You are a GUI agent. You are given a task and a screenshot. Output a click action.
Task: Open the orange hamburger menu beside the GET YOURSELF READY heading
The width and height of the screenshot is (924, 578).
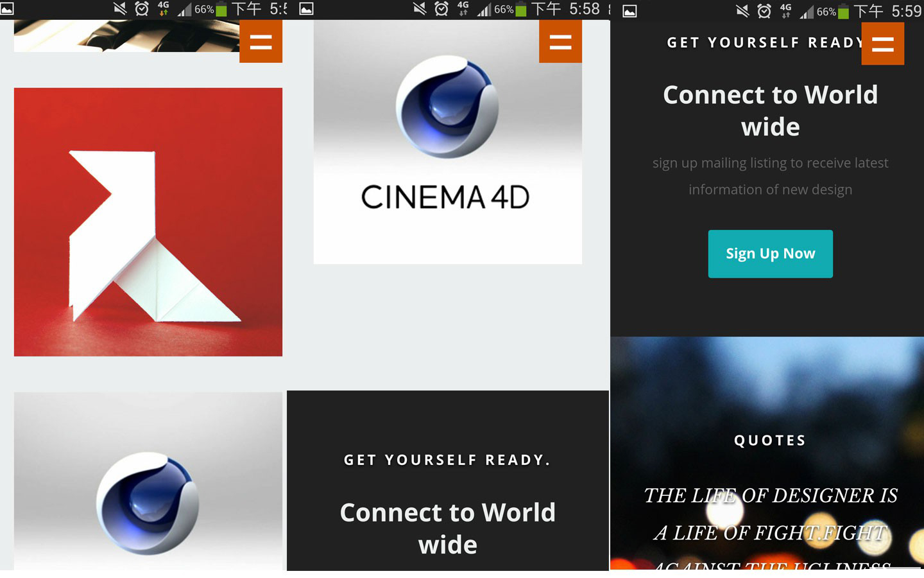click(882, 44)
